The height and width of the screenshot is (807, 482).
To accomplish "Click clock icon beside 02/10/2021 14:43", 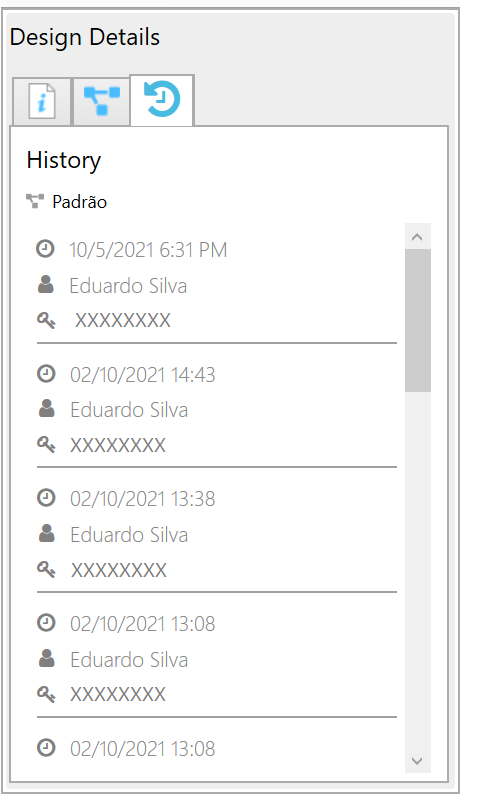I will click(46, 374).
